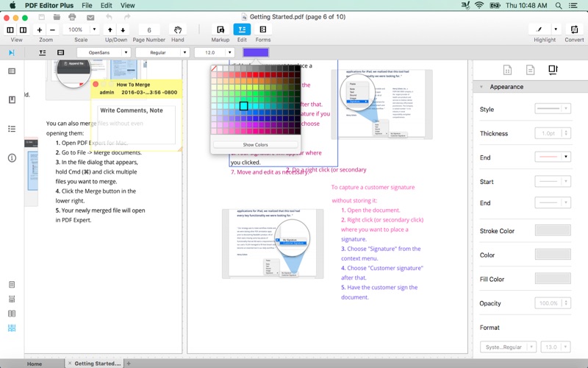Click the purple text color swatch
The width and height of the screenshot is (588, 368).
point(256,52)
